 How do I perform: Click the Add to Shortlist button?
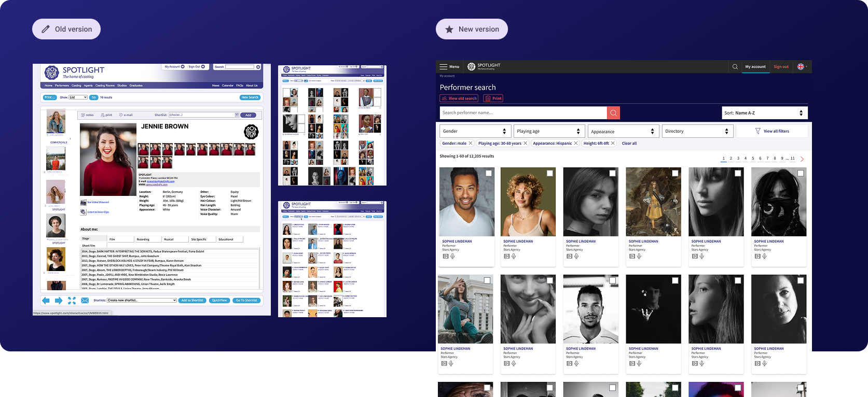pyautogui.click(x=192, y=301)
